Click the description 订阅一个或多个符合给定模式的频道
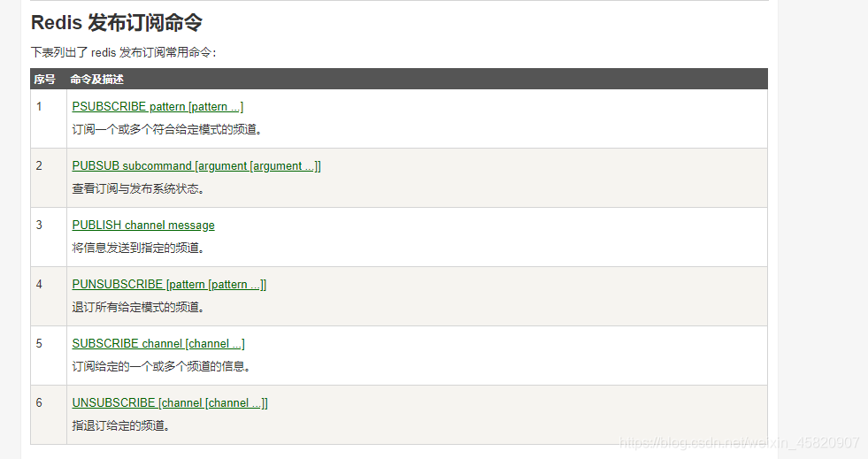868x459 pixels. click(167, 129)
